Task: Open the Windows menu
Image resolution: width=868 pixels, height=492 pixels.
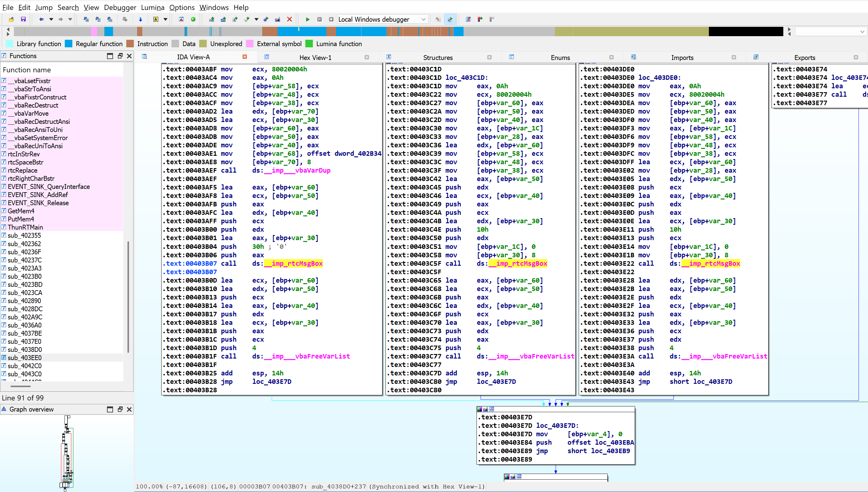Action: pos(214,7)
